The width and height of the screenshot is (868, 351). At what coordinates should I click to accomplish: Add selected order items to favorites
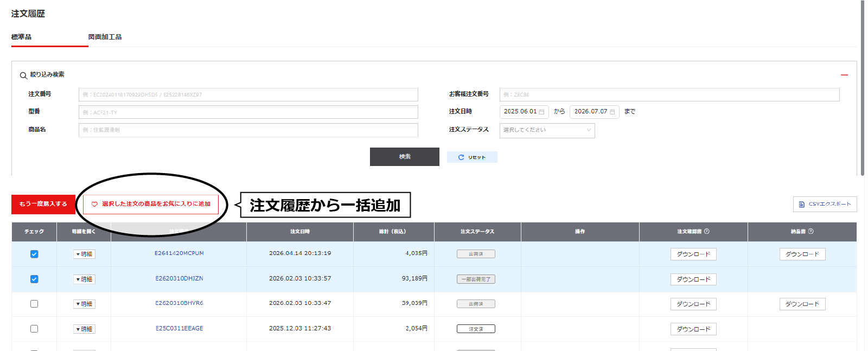click(x=151, y=204)
